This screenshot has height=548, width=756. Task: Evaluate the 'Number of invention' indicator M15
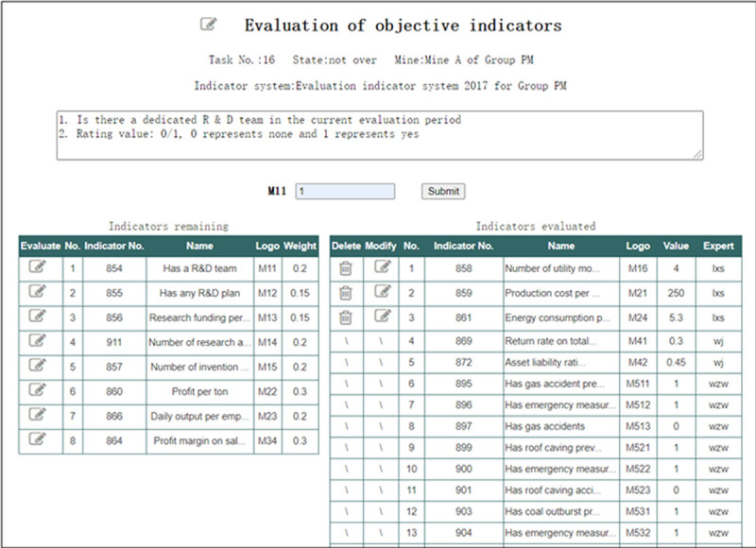click(39, 366)
